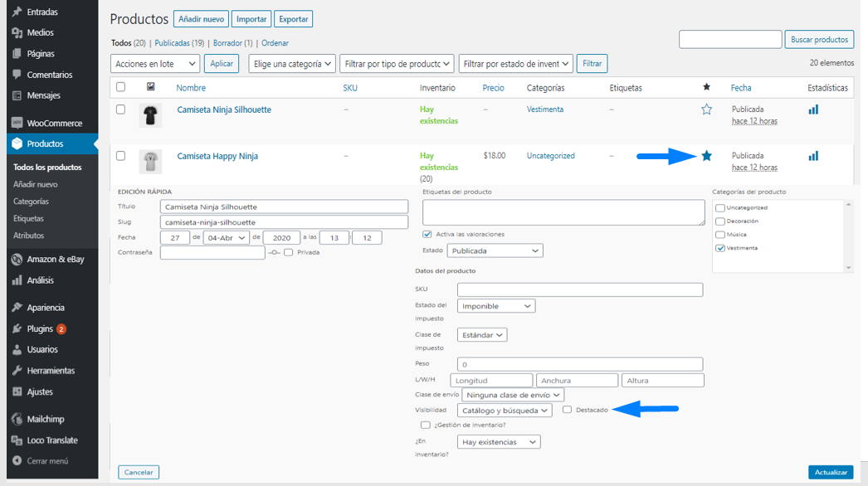Click the Mailchimp sidebar icon

point(17,419)
